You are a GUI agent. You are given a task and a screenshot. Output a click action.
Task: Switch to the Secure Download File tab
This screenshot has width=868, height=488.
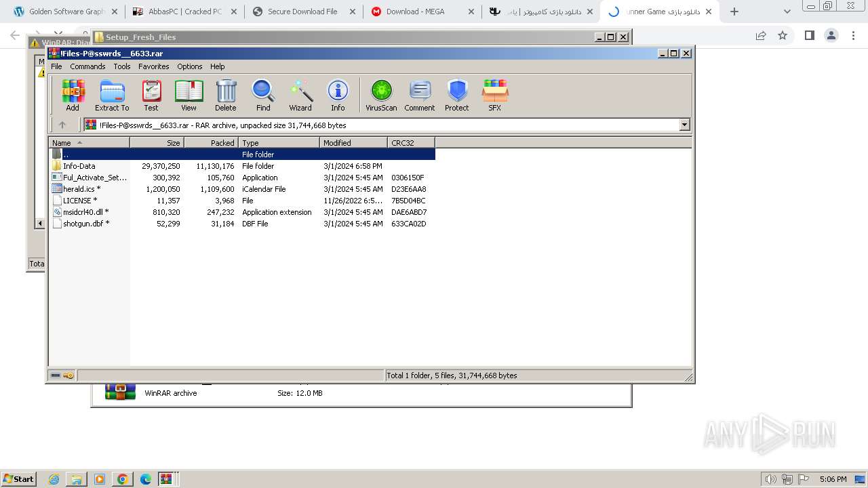coord(302,12)
